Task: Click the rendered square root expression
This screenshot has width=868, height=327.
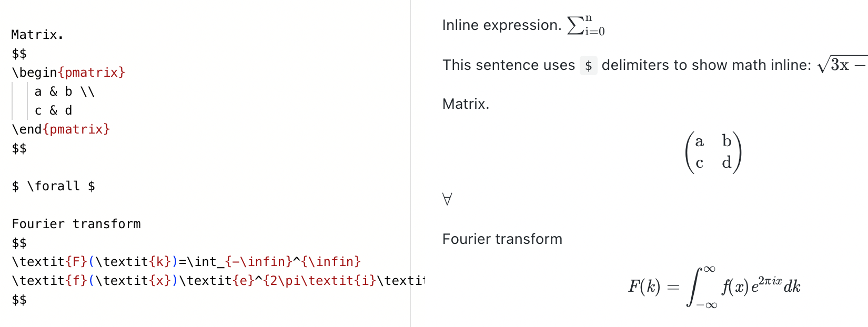Action: pyautogui.click(x=842, y=64)
